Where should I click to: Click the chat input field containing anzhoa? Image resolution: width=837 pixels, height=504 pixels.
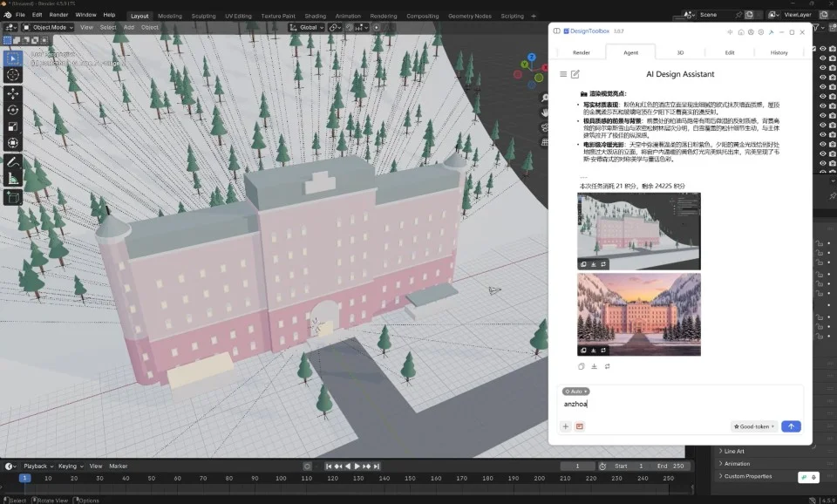[681, 405]
